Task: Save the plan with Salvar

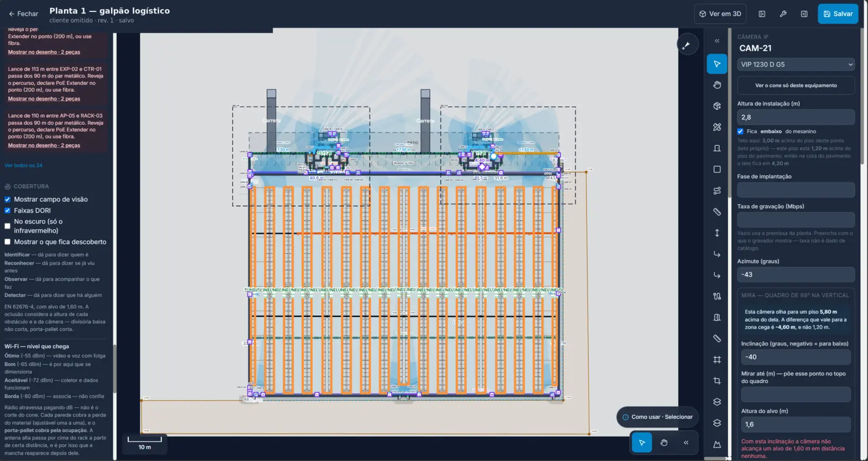Action: click(x=838, y=14)
